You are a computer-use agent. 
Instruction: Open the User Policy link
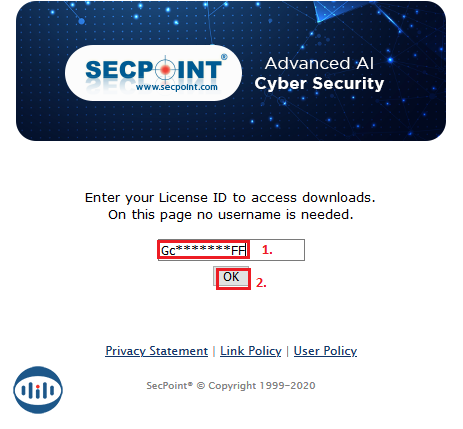point(325,351)
